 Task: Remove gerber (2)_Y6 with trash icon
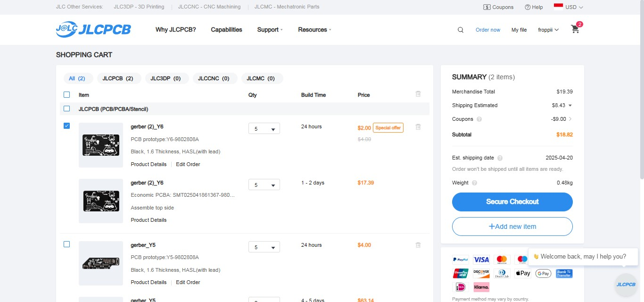coord(418,127)
